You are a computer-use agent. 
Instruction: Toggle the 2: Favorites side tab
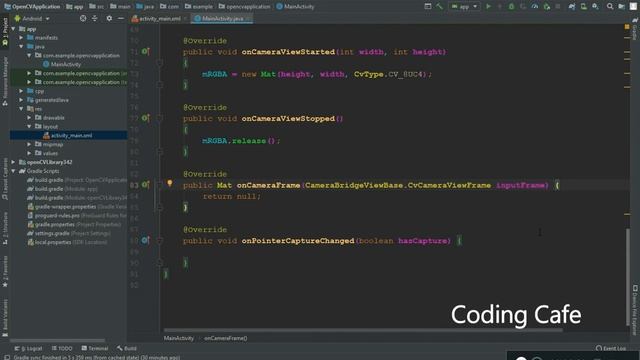[x=5, y=271]
